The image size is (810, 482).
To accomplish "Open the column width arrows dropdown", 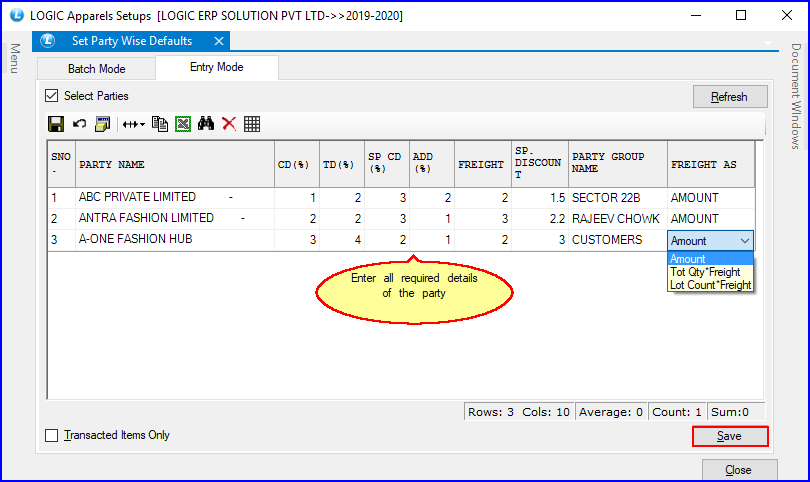I will click(x=134, y=124).
